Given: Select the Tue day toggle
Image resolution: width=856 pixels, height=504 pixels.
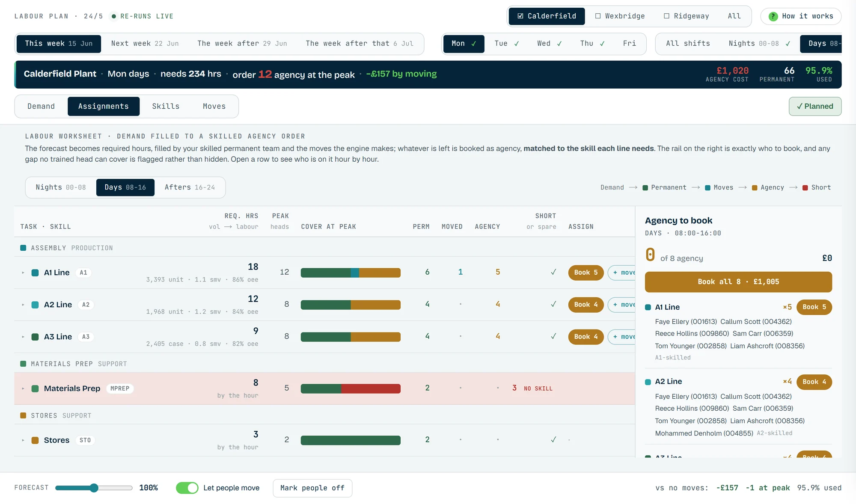Looking at the screenshot, I should (507, 44).
